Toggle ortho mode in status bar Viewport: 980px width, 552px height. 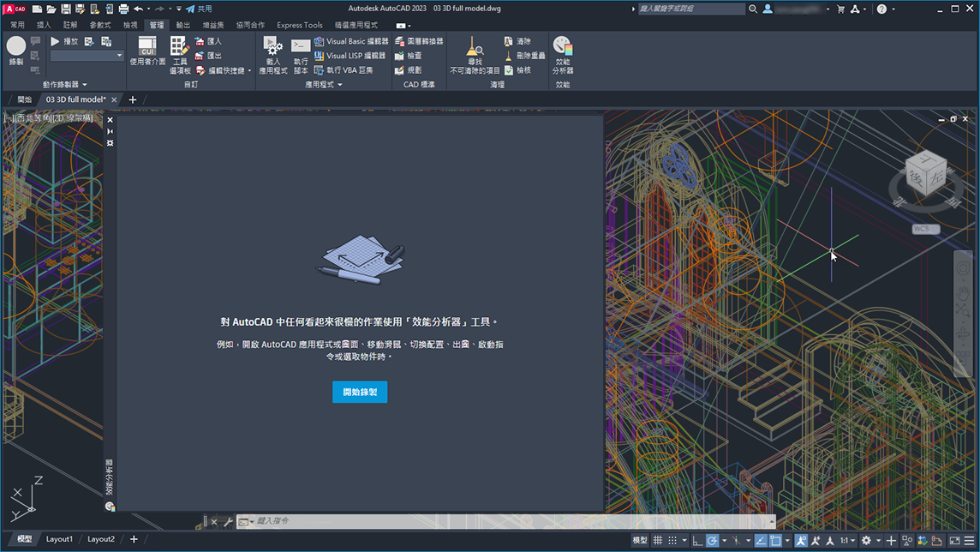point(697,540)
